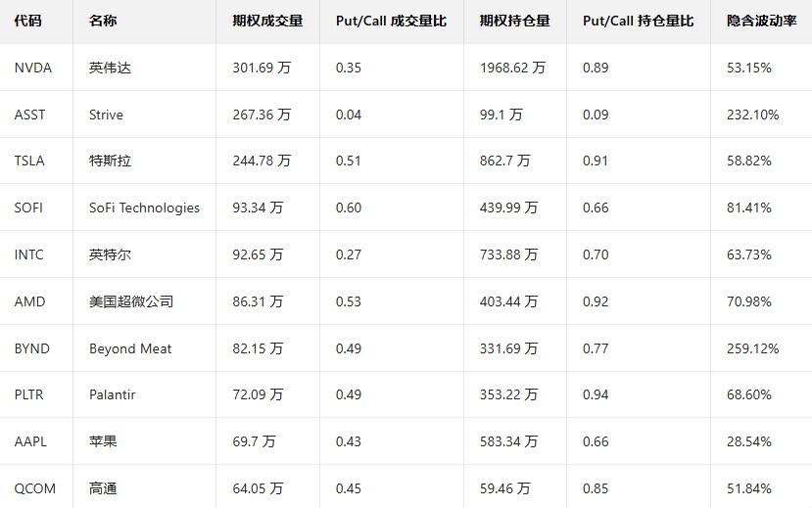Select the TSLA ticker code

(29, 161)
